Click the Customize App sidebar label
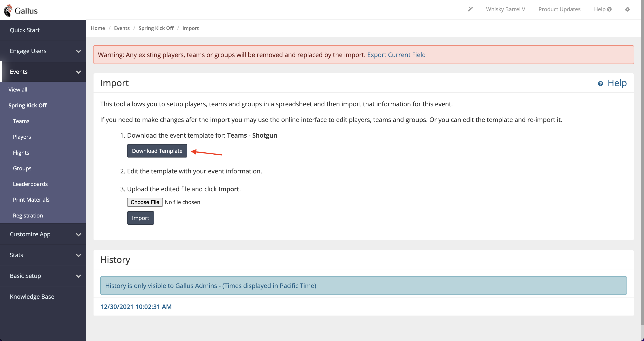This screenshot has height=341, width=644. pyautogui.click(x=30, y=234)
